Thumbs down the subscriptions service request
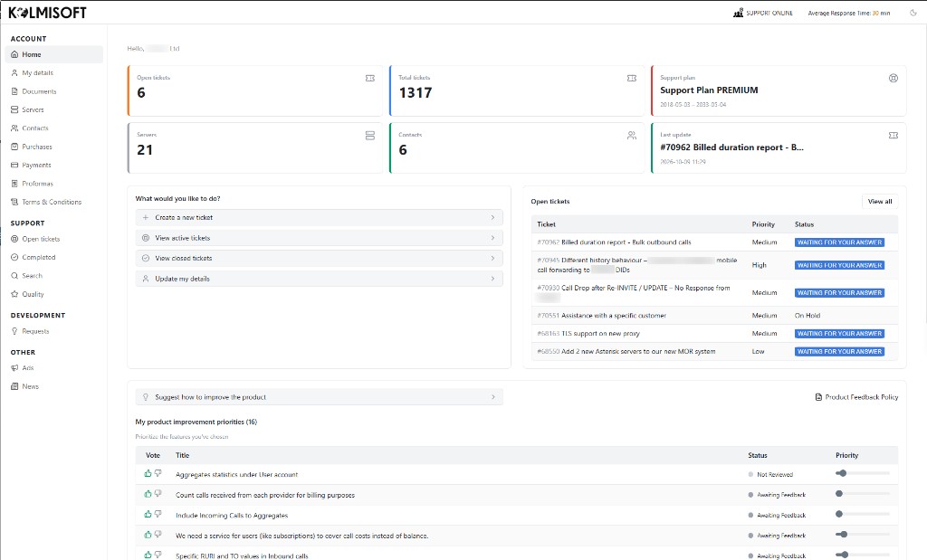The width and height of the screenshot is (927, 560). coord(158,534)
